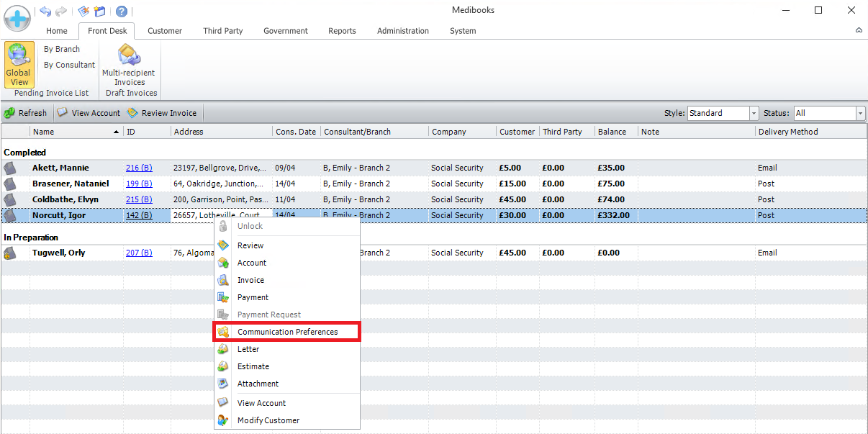Open the Administration tab

coord(402,31)
